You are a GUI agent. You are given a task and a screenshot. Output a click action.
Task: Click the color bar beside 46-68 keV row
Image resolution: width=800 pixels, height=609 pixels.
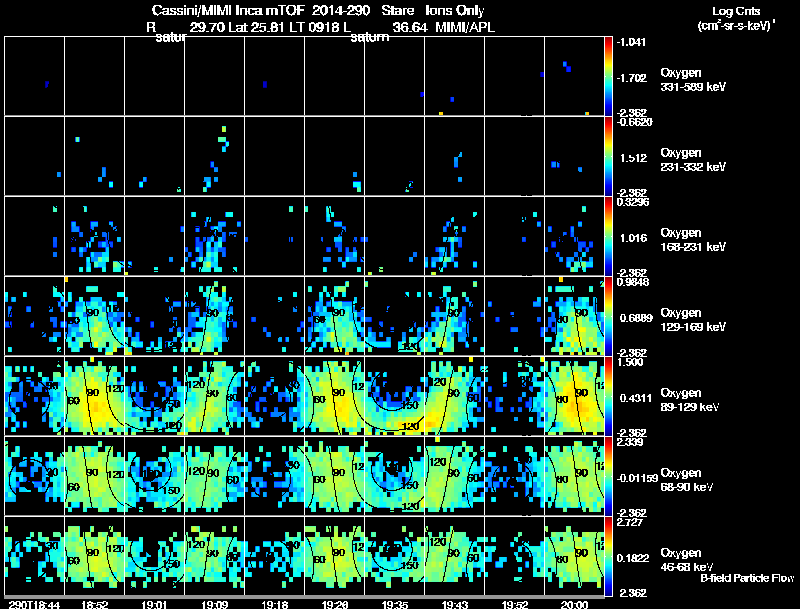pos(608,556)
